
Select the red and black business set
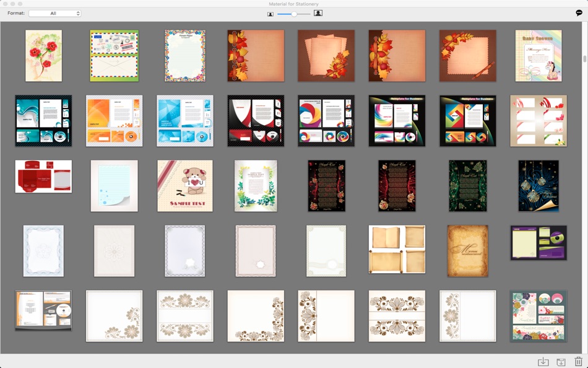(x=256, y=121)
